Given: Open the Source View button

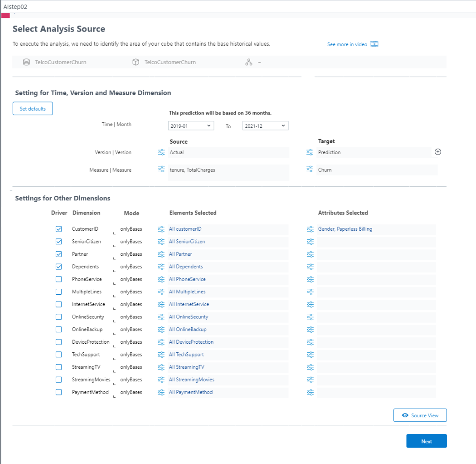Looking at the screenshot, I should pos(420,415).
